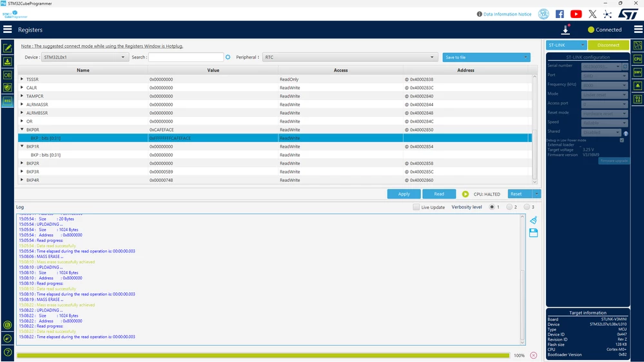
Task: Open the Data Information Notice link
Action: [507, 14]
